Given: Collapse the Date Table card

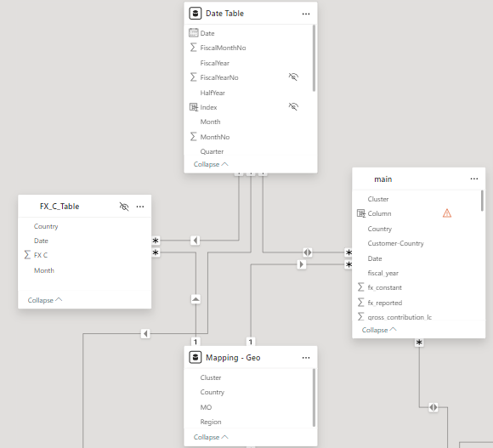Looking at the screenshot, I should click(211, 164).
